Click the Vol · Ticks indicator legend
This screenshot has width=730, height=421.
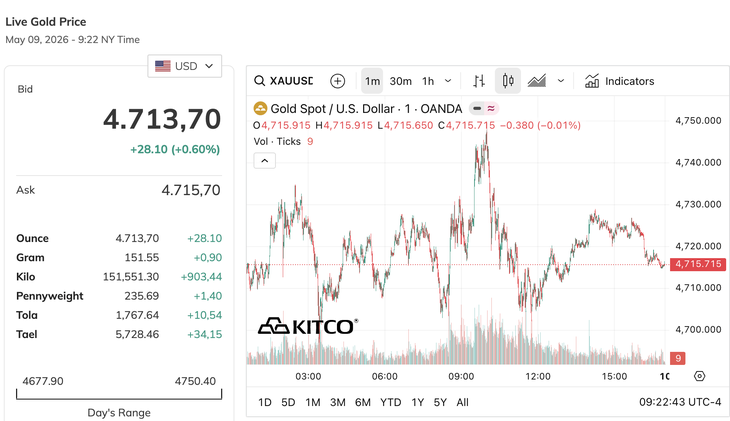[283, 141]
